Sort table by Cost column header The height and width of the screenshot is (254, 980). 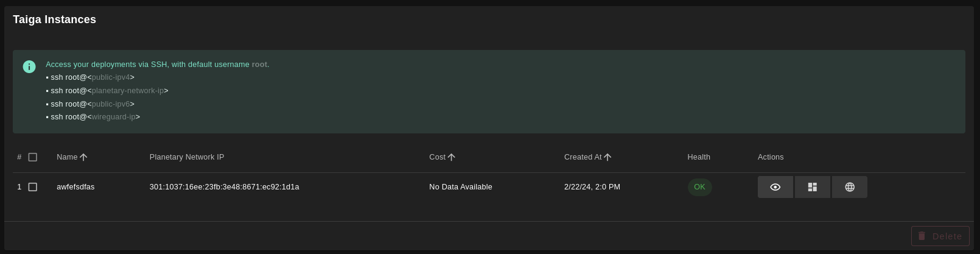(x=437, y=157)
